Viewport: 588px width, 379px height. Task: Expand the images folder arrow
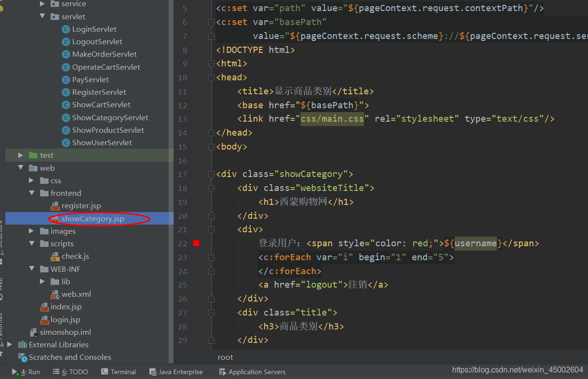pos(32,231)
